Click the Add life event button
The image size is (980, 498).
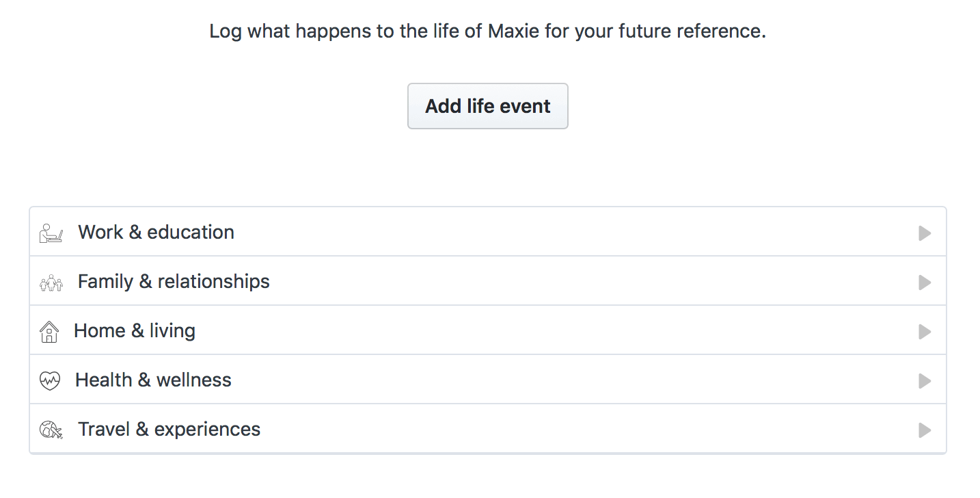point(488,106)
